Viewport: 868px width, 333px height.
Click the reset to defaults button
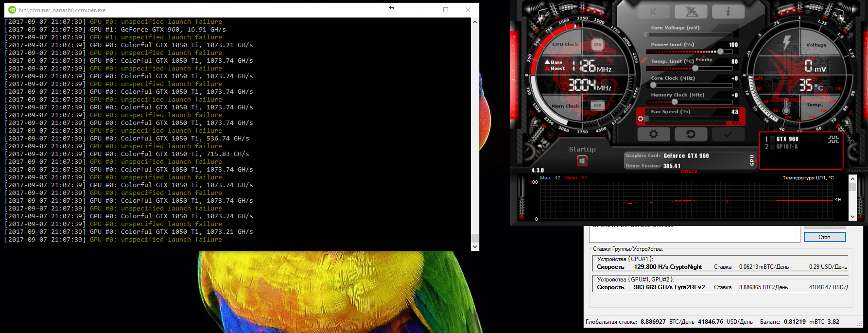coord(691,134)
